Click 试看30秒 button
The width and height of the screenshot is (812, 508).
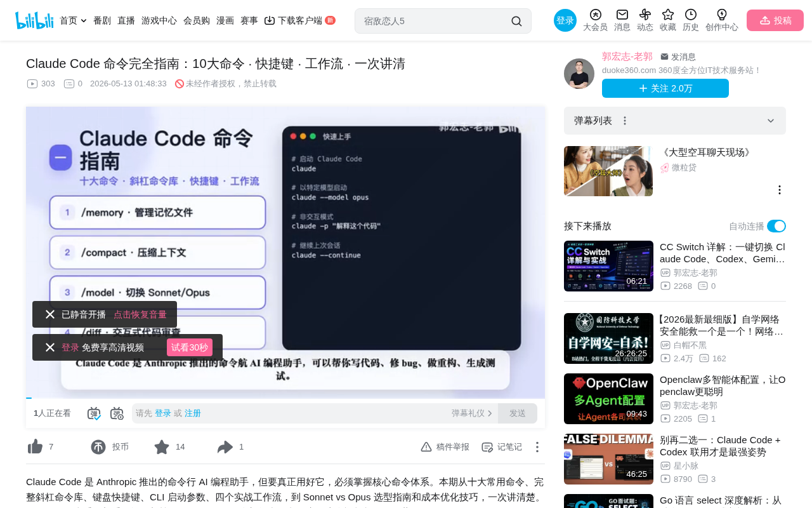[x=190, y=347]
